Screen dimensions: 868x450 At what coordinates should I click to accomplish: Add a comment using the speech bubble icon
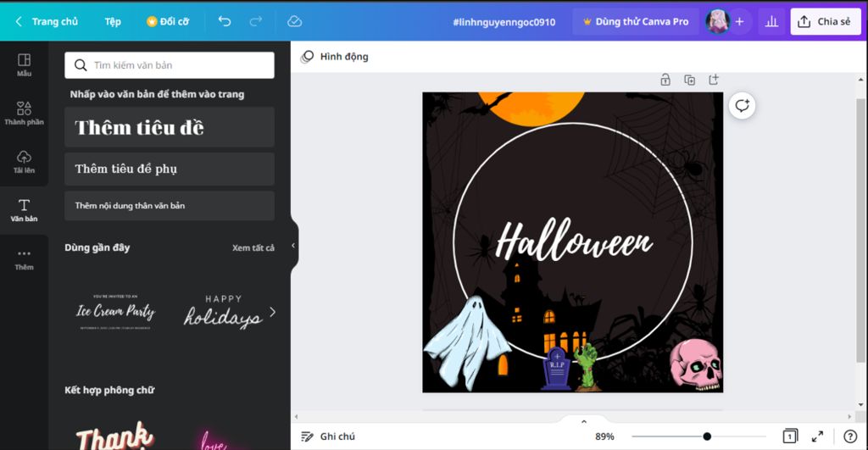coord(742,105)
